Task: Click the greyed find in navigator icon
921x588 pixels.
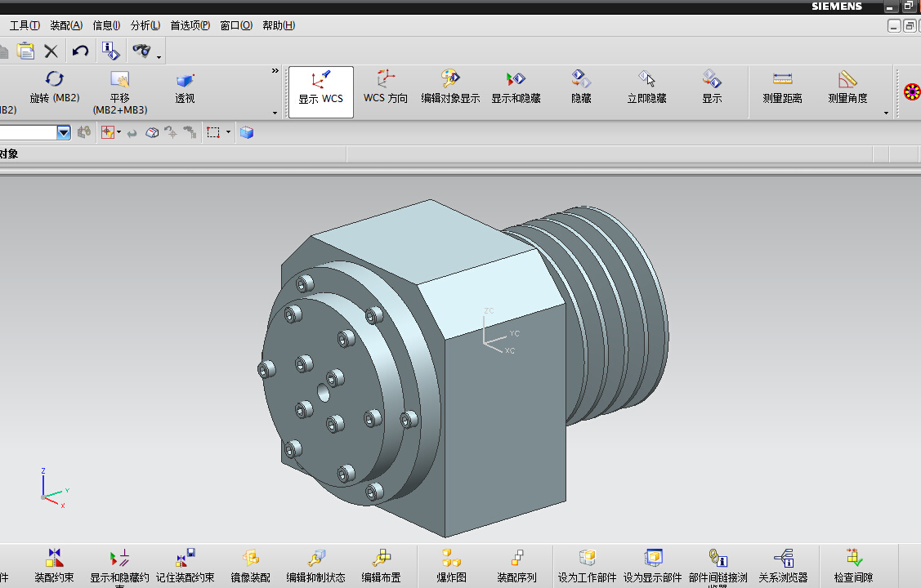Action: pos(189,132)
